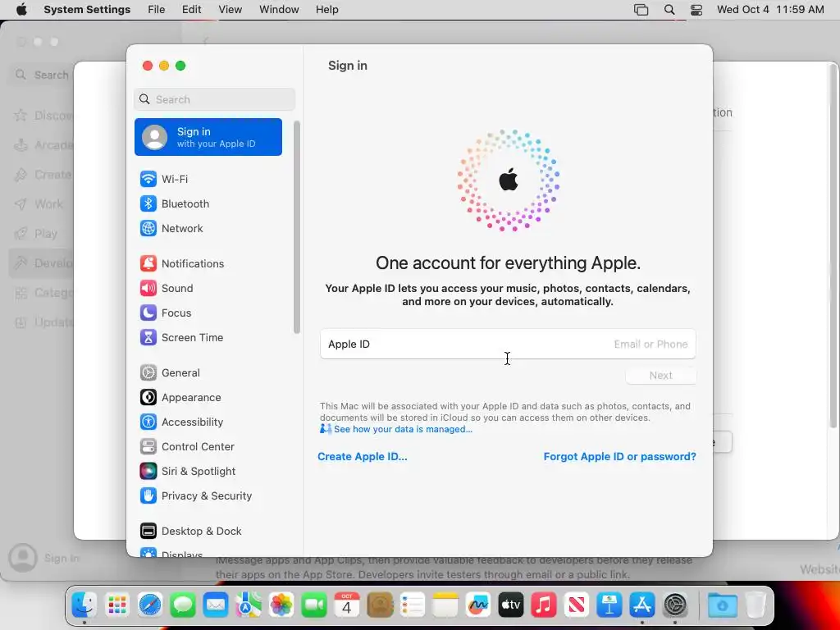840x630 pixels.
Task: Open Music from the Dock
Action: click(544, 605)
